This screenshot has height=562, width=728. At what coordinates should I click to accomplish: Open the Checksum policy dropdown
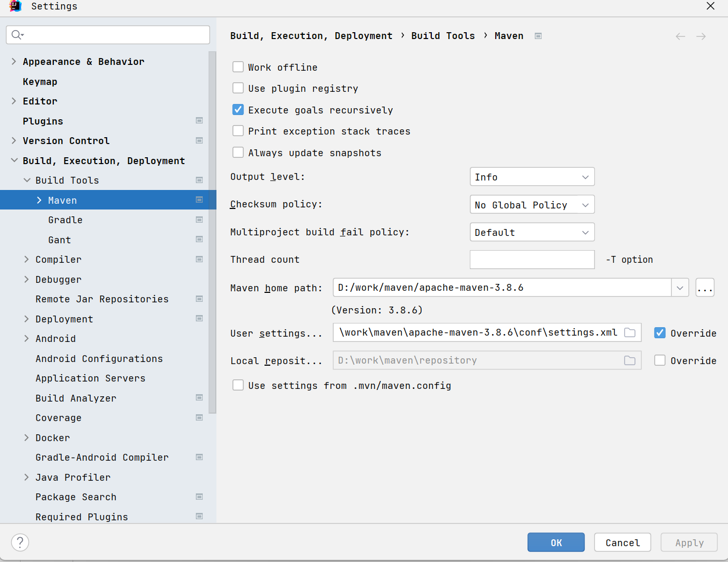point(532,205)
